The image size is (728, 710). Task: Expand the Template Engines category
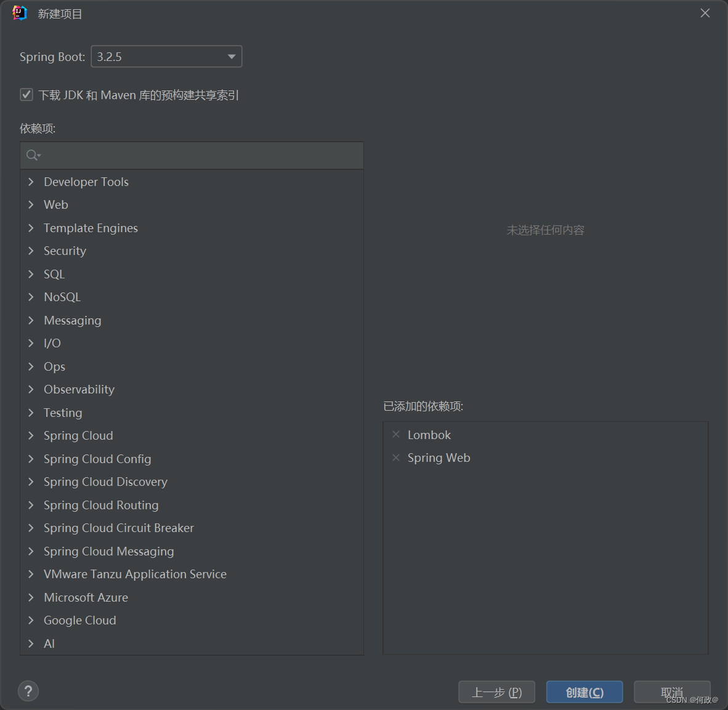point(31,228)
